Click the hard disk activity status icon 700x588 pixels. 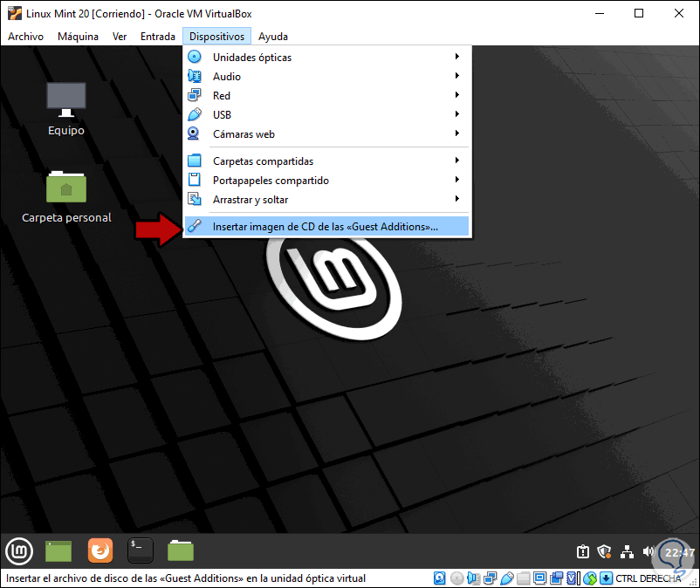click(440, 578)
